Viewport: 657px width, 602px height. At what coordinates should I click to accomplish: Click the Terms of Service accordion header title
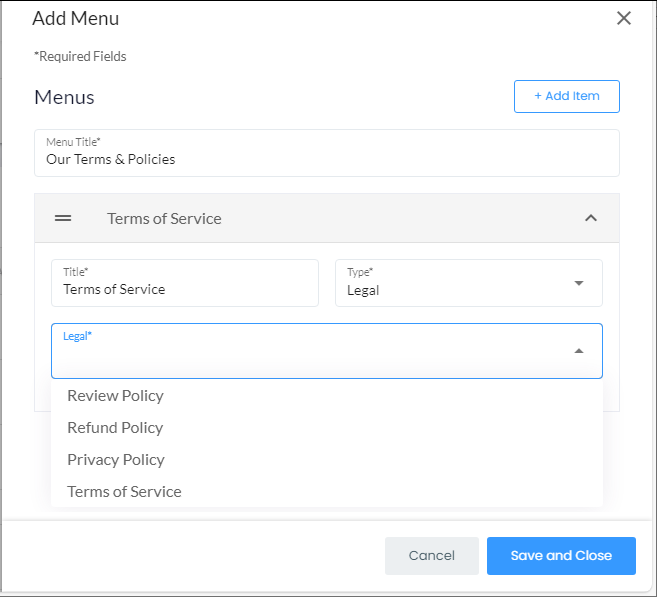click(x=164, y=218)
